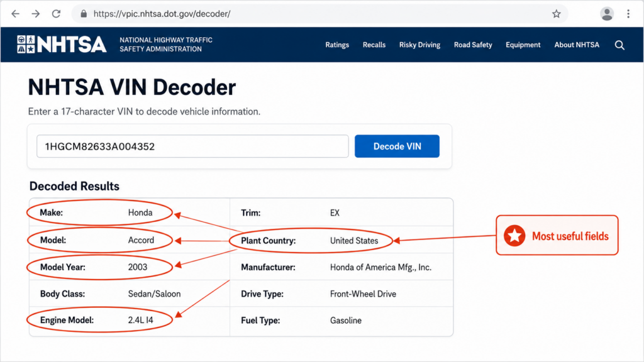
Task: Click the Body Class: field label
Action: [62, 294]
